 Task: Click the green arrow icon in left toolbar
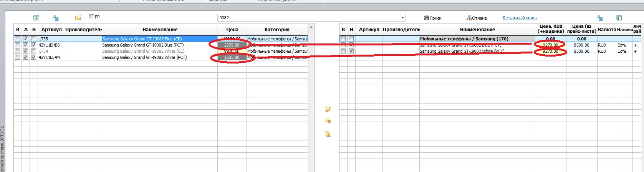[36, 18]
